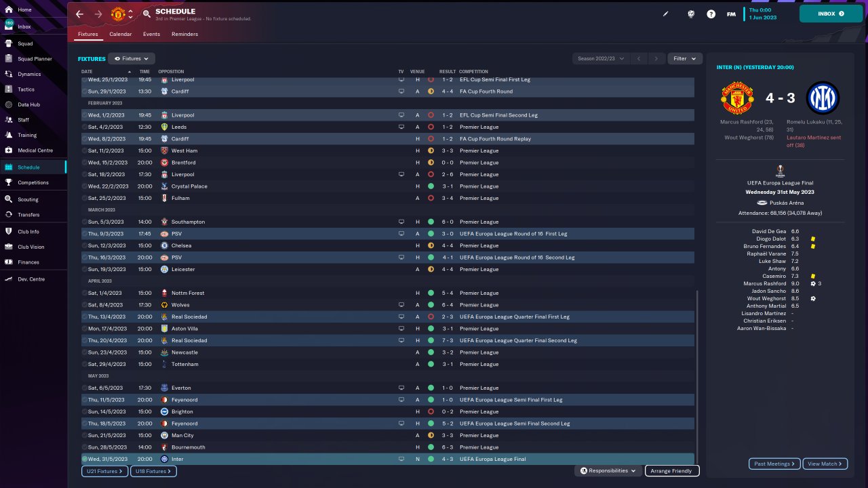Viewport: 868px width, 488px height.
Task: Select the Brentford fixture row circle
Action: 85,163
